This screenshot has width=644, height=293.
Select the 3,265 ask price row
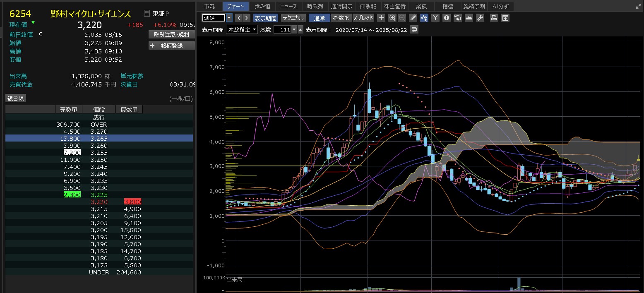pos(99,138)
